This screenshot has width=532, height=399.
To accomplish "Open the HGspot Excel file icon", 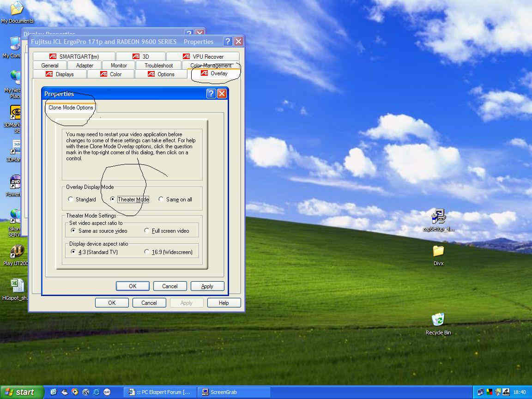I will pos(16,290).
